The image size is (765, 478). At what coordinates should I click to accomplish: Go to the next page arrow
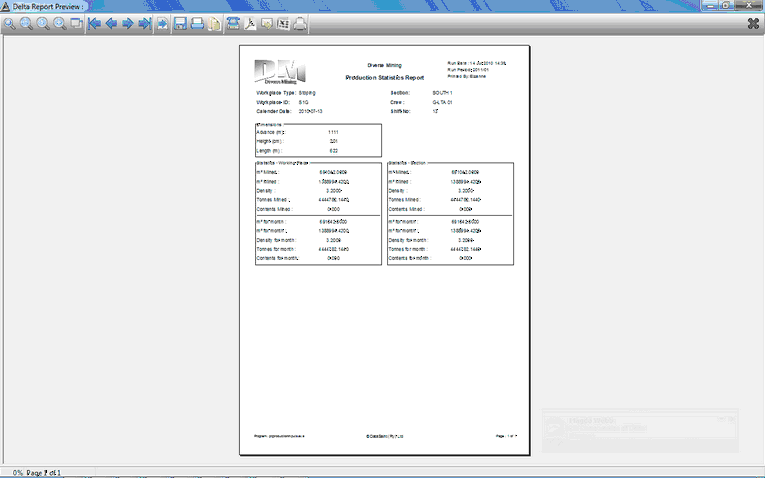coord(128,23)
